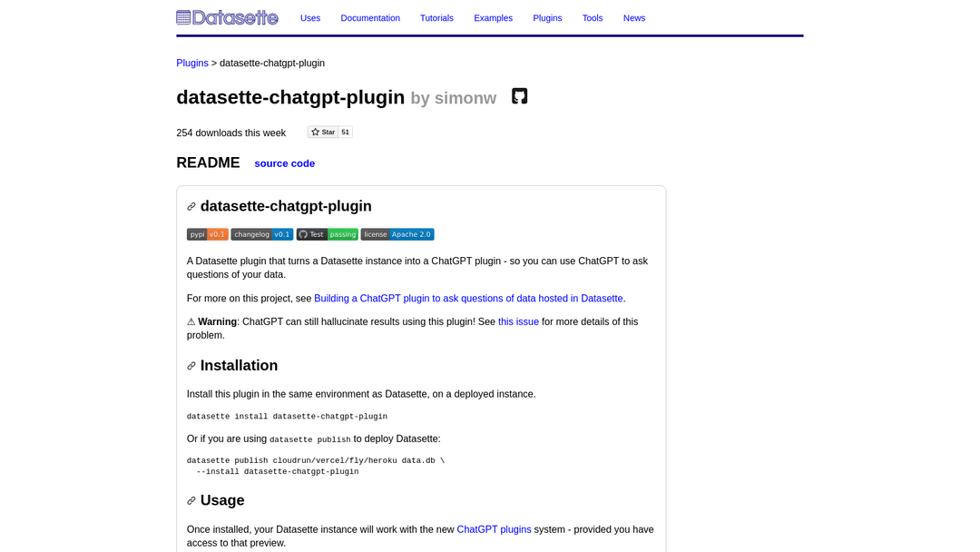Open the ChatGPT plugins link
The width and height of the screenshot is (980, 552).
coord(494,529)
